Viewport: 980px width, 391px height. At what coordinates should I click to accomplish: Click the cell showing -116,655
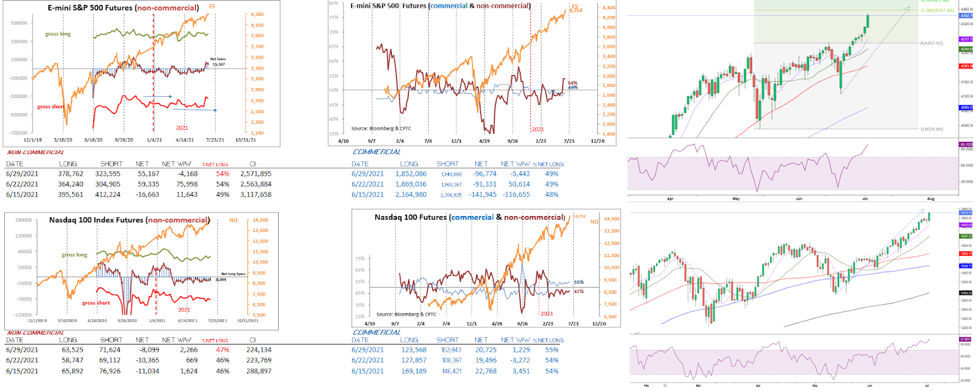(516, 195)
